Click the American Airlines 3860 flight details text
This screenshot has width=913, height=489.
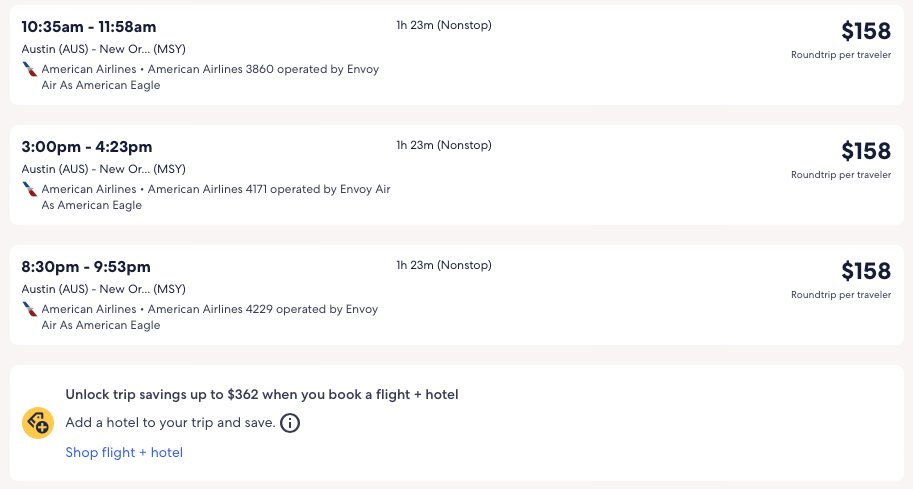262,70
